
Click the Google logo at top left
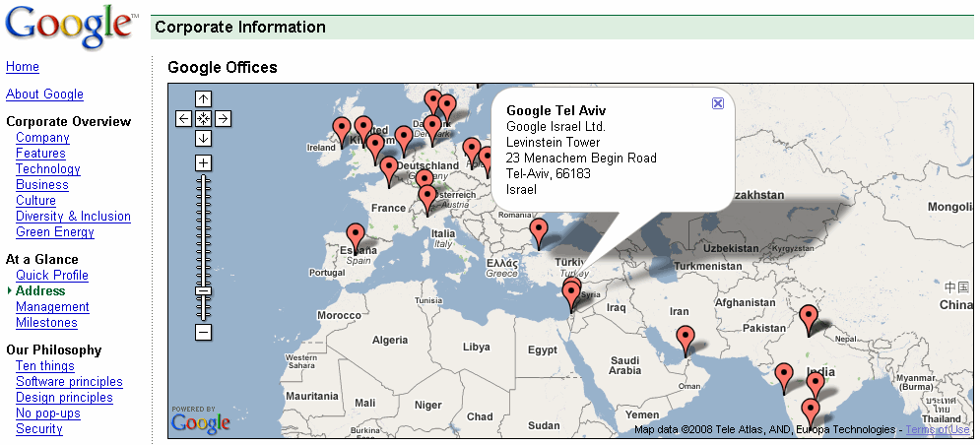(x=71, y=28)
